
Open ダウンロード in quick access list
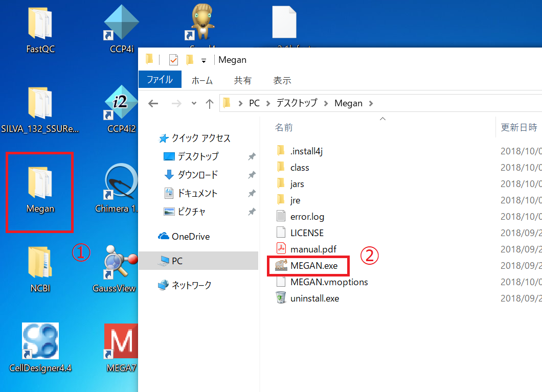point(191,174)
